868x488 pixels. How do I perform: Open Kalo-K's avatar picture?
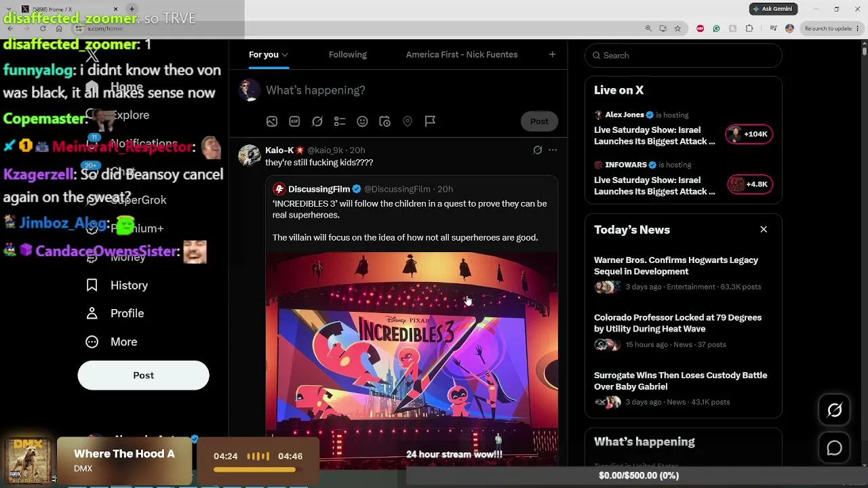250,155
